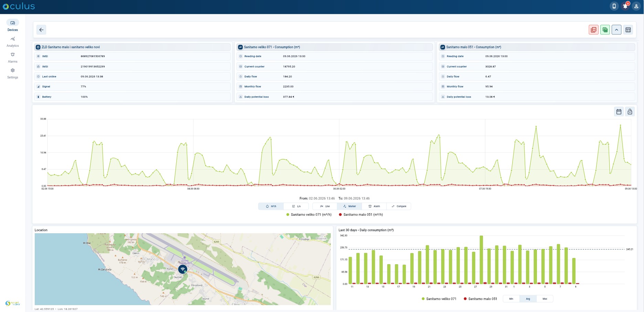The image size is (644, 312).
Task: Click the back arrow button
Action: click(41, 30)
